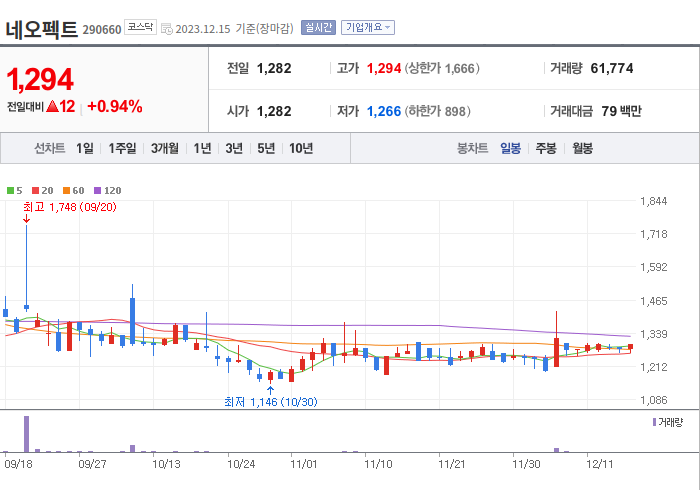Select the 5년 line chart tab
The image size is (700, 490).
pos(266,148)
